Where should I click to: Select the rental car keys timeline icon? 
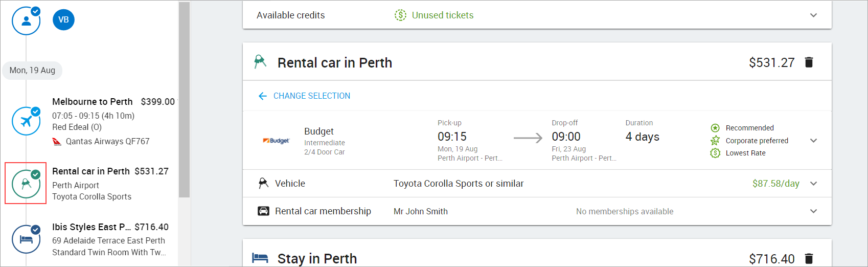pyautogui.click(x=26, y=184)
